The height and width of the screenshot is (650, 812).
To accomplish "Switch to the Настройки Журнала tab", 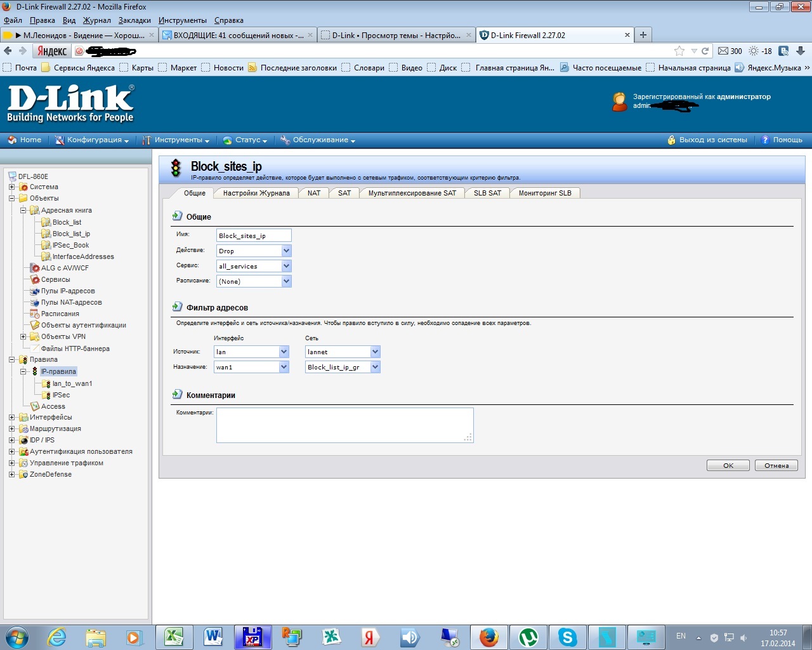I will (256, 193).
